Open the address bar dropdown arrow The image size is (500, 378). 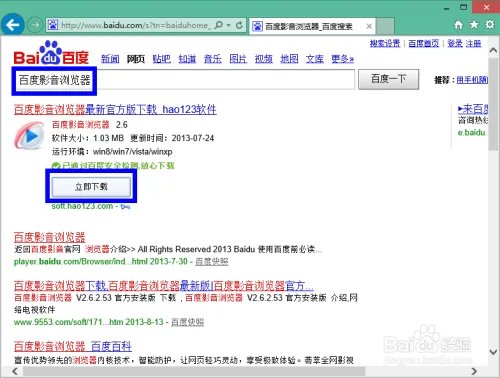pyautogui.click(x=229, y=25)
